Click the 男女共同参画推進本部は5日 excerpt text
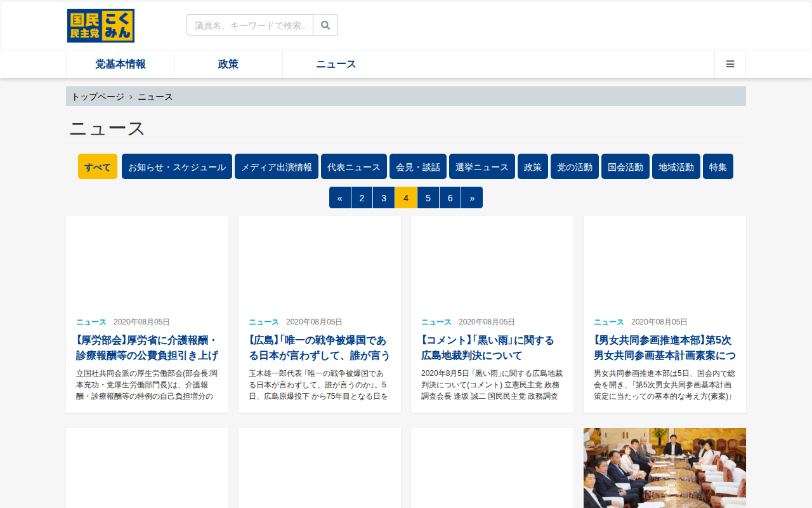The image size is (812, 508). coord(665,385)
